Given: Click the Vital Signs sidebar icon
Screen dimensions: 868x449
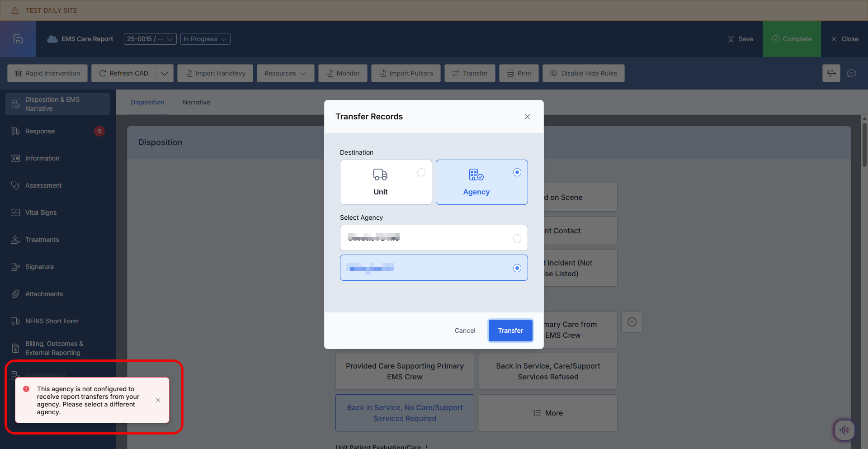Looking at the screenshot, I should coord(15,213).
